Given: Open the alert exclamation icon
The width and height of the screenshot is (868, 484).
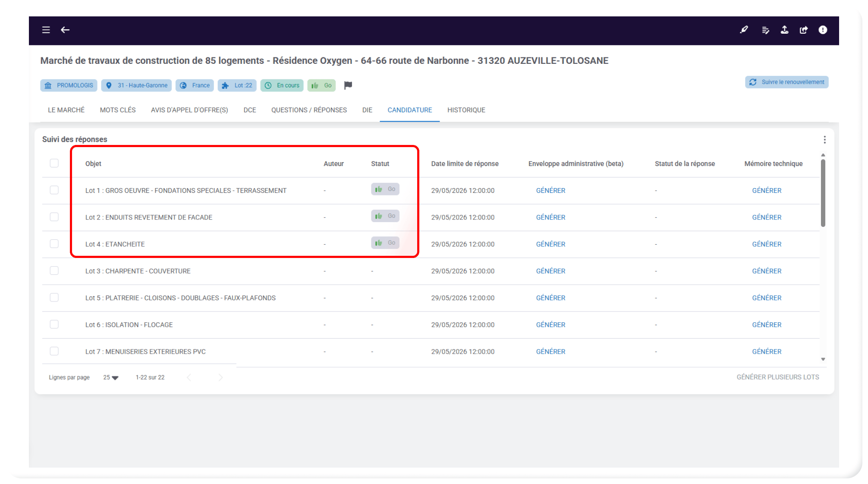Looking at the screenshot, I should pos(823,30).
